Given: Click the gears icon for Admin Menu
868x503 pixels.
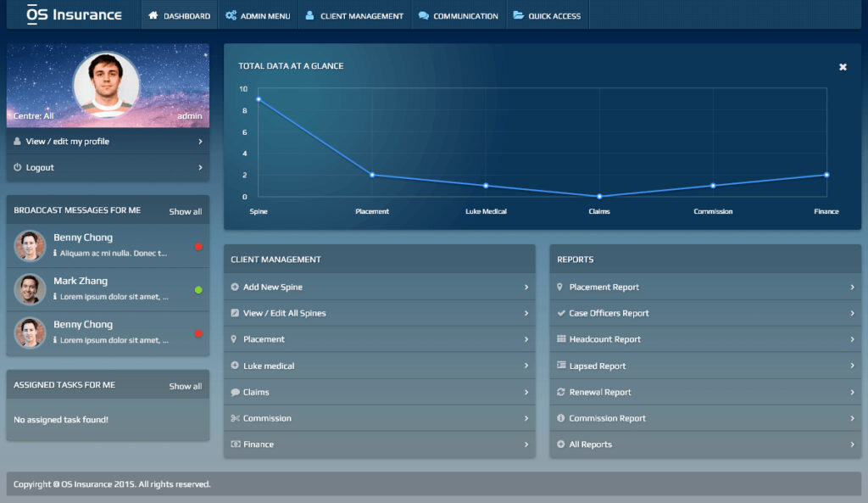Looking at the screenshot, I should (x=231, y=15).
